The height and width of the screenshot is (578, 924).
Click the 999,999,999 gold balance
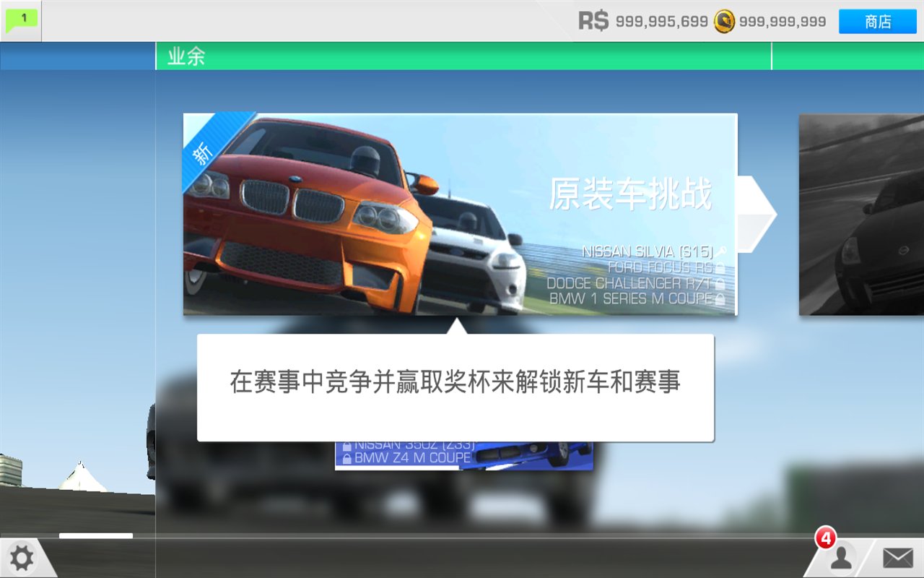pos(783,22)
